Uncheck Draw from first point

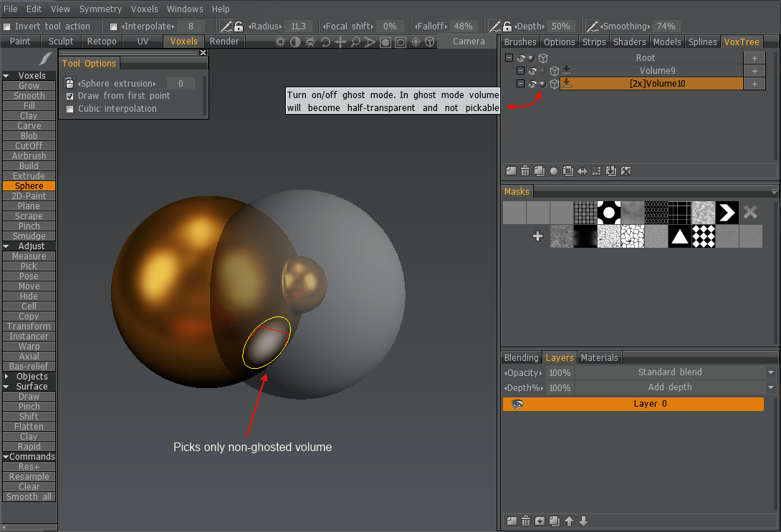[70, 96]
